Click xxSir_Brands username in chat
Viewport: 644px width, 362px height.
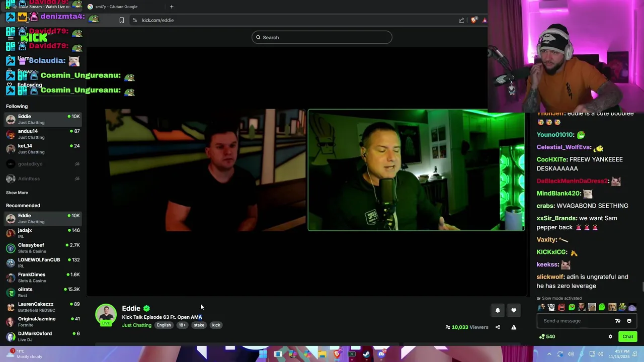coord(556,218)
